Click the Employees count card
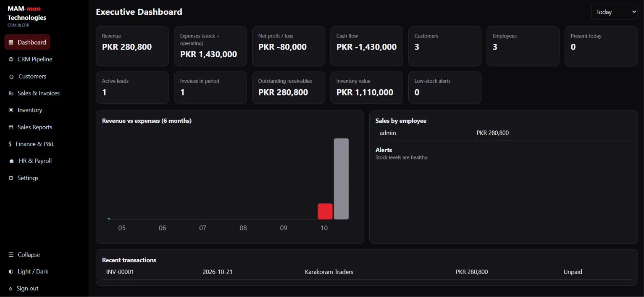 [523, 46]
